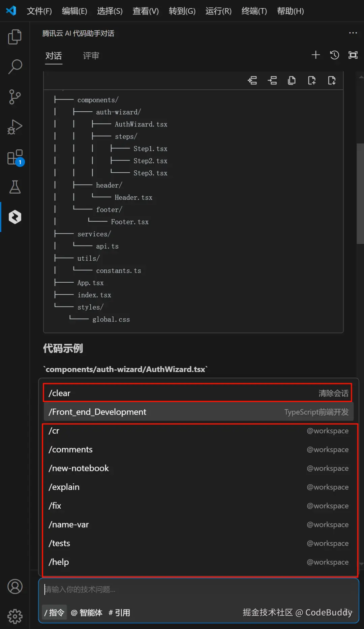Start a new chat with plus icon

pyautogui.click(x=315, y=55)
